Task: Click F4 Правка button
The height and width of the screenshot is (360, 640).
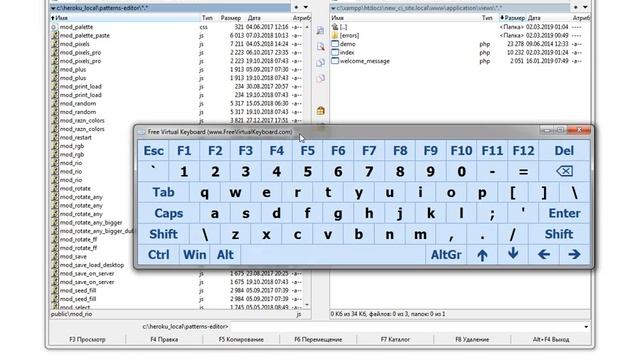Action: [x=164, y=339]
